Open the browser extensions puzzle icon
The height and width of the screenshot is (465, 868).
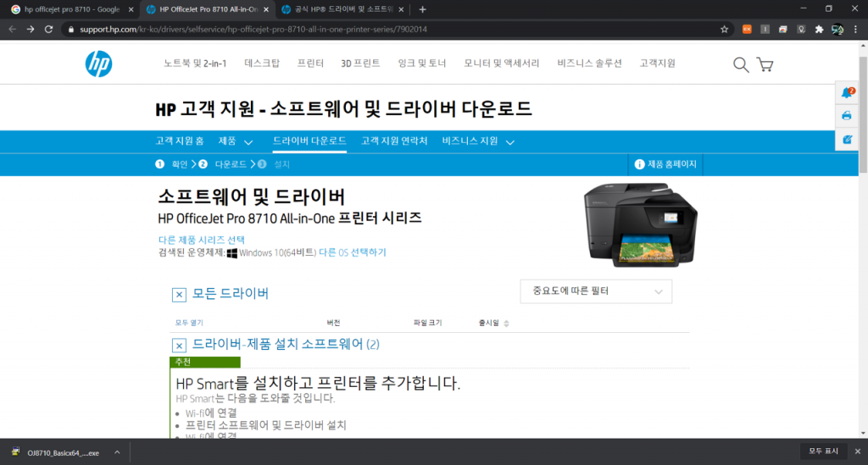[x=819, y=29]
